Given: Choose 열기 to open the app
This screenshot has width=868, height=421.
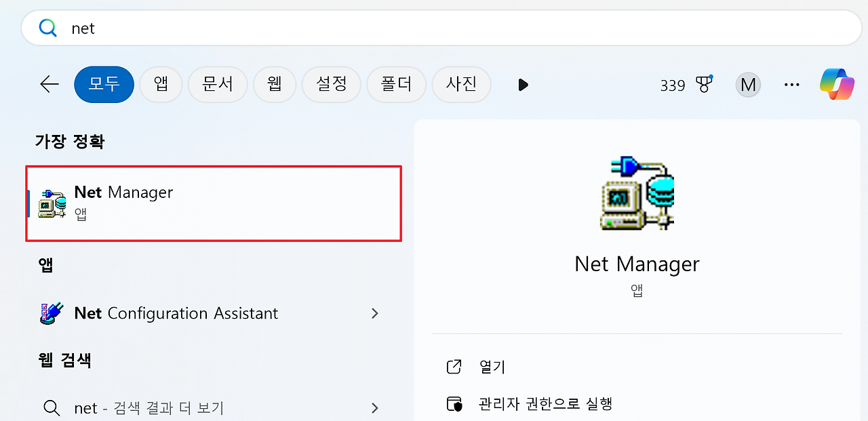Looking at the screenshot, I should [x=492, y=367].
